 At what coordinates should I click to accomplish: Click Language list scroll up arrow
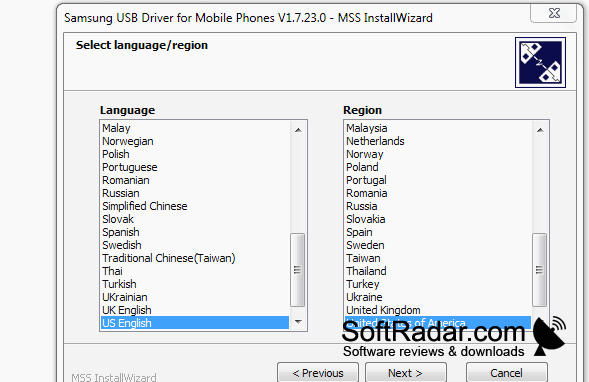click(x=298, y=130)
